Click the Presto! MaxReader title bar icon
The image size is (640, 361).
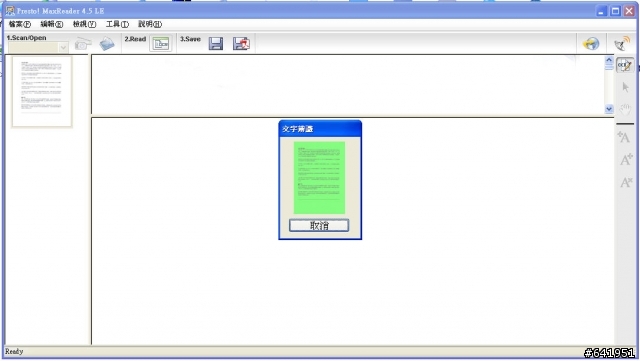[10, 11]
